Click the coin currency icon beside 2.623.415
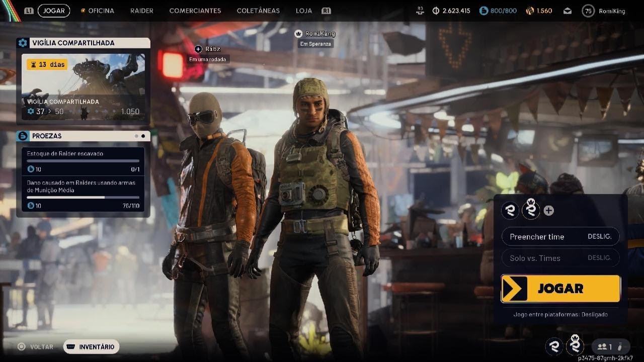 [x=436, y=11]
